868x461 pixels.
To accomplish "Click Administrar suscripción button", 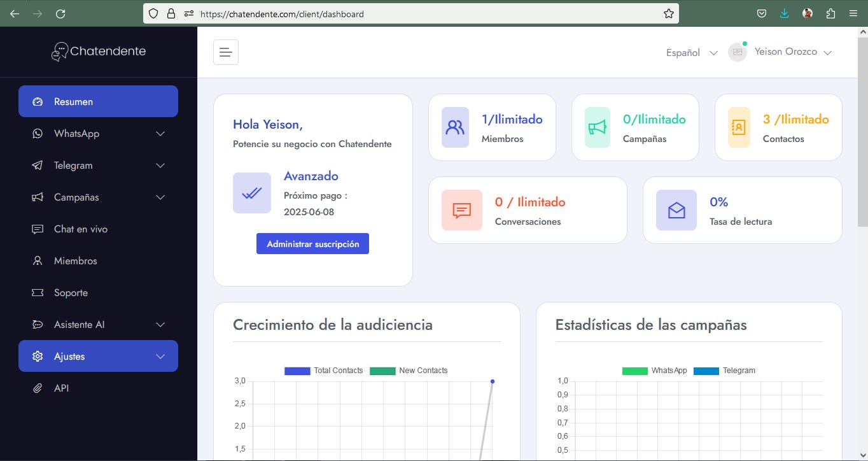I will tap(312, 244).
